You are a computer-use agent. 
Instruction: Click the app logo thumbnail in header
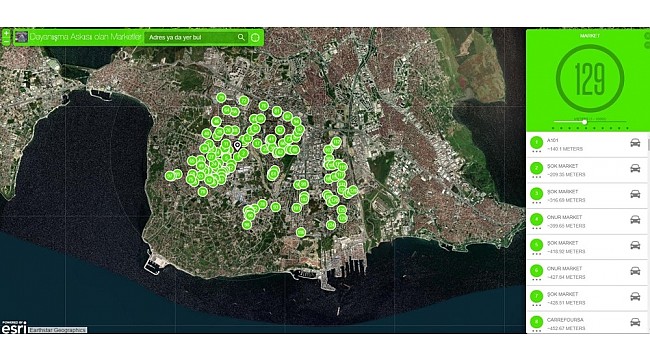(x=22, y=37)
